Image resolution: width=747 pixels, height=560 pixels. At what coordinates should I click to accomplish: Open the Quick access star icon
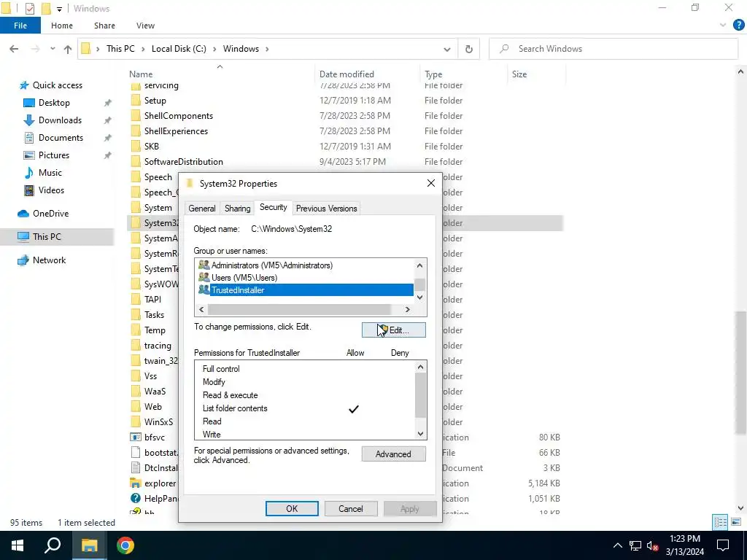point(23,85)
